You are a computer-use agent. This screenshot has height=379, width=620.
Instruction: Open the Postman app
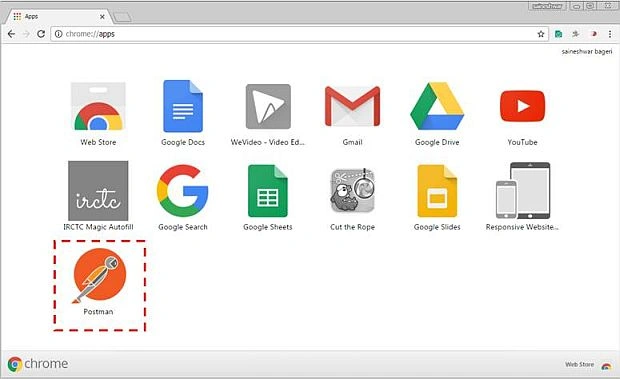click(99, 276)
